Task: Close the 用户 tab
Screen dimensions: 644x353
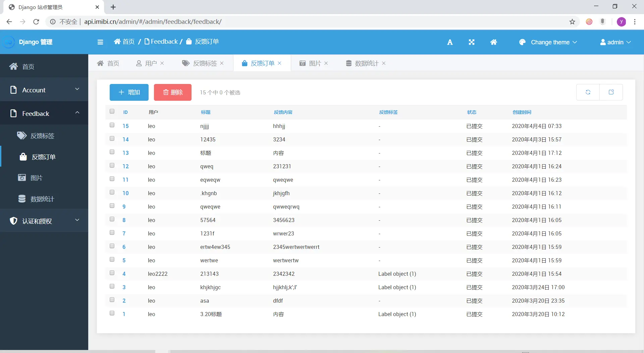Action: pos(162,63)
